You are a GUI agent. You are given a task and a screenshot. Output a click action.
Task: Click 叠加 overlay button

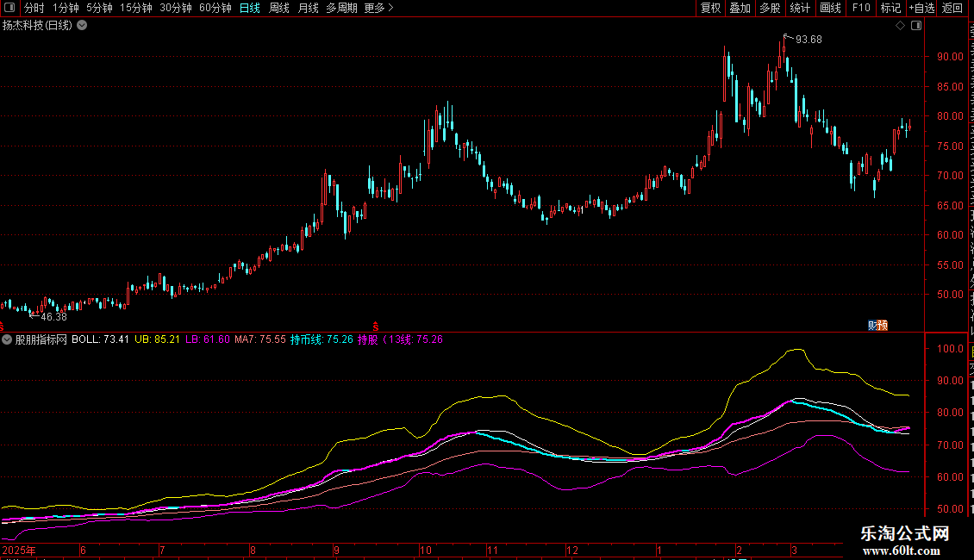pos(740,8)
